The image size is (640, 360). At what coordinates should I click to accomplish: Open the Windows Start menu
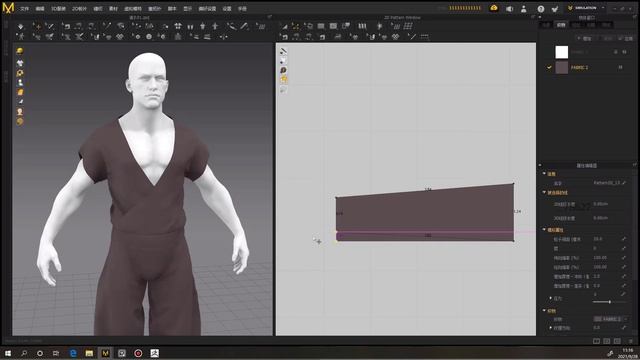tap(8, 353)
